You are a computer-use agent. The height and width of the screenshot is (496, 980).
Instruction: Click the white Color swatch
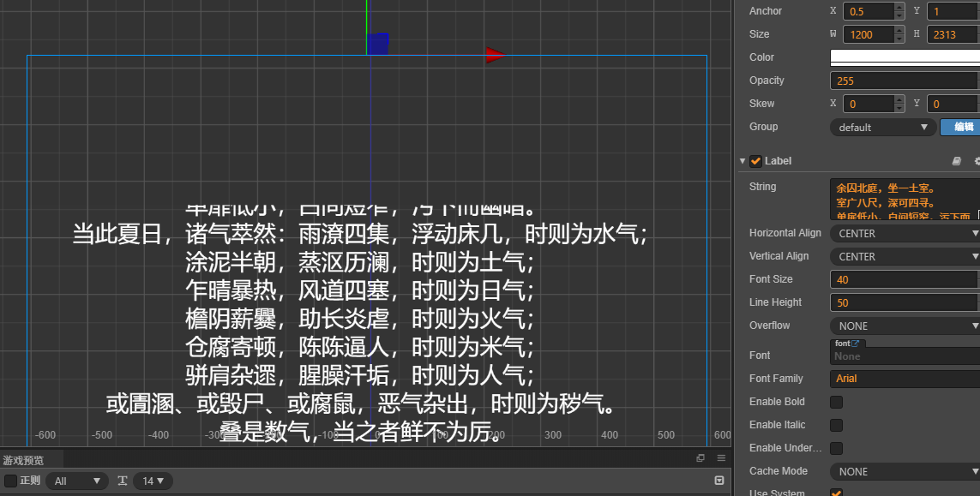coord(905,57)
